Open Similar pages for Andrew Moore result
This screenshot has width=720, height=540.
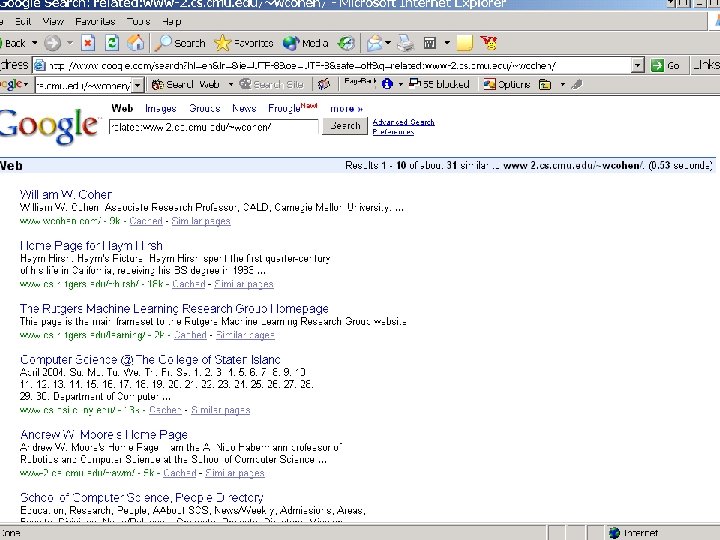(x=235, y=472)
